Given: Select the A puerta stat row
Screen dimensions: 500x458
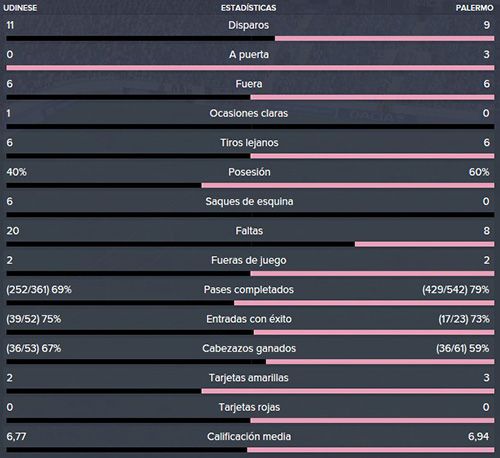Looking at the screenshot, I should point(250,60).
